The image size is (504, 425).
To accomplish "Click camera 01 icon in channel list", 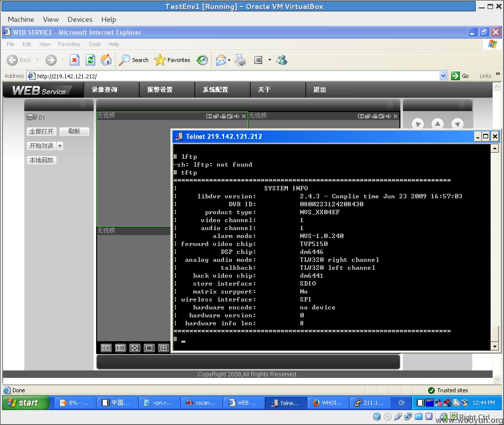I will click(x=32, y=117).
